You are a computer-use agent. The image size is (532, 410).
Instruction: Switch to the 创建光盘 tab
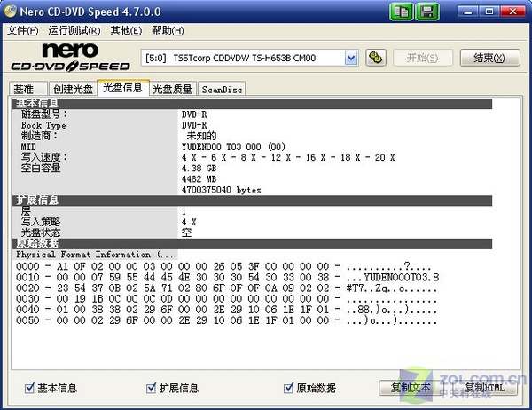[73, 89]
